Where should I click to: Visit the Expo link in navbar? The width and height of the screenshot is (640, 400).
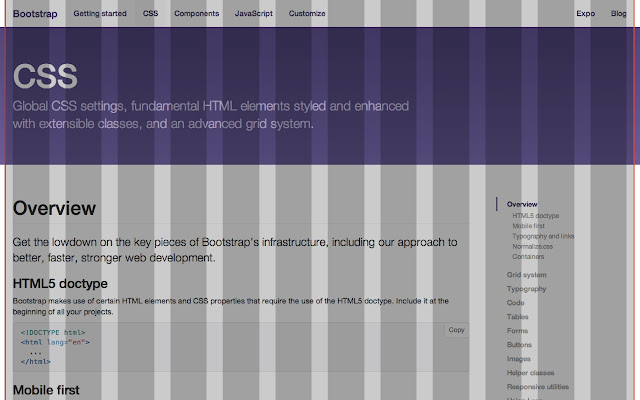[585, 13]
